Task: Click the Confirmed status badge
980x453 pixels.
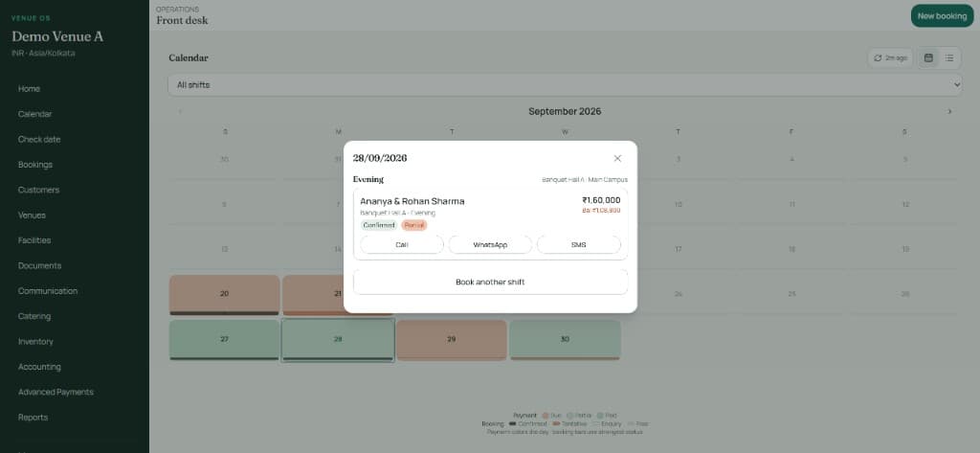Action: tap(379, 225)
